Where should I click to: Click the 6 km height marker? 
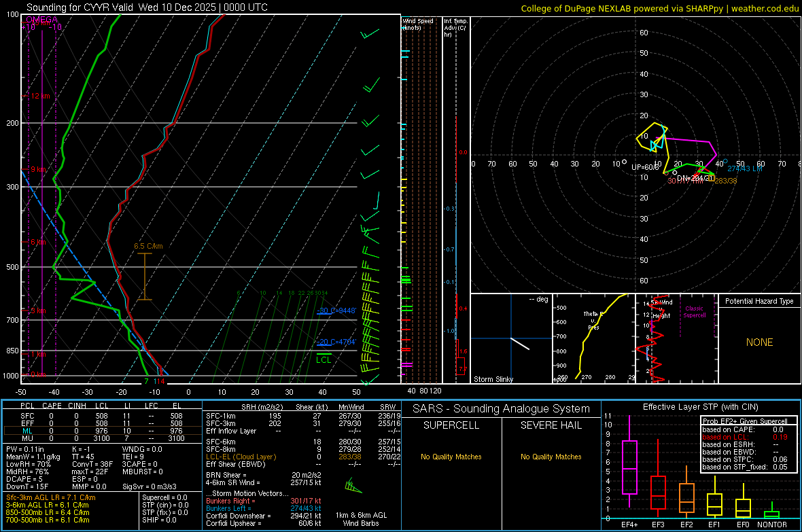point(38,242)
